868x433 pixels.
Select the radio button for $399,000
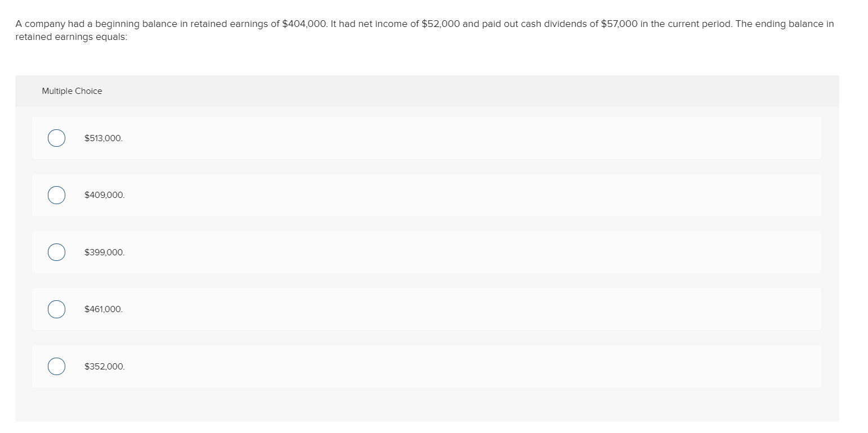coord(56,252)
